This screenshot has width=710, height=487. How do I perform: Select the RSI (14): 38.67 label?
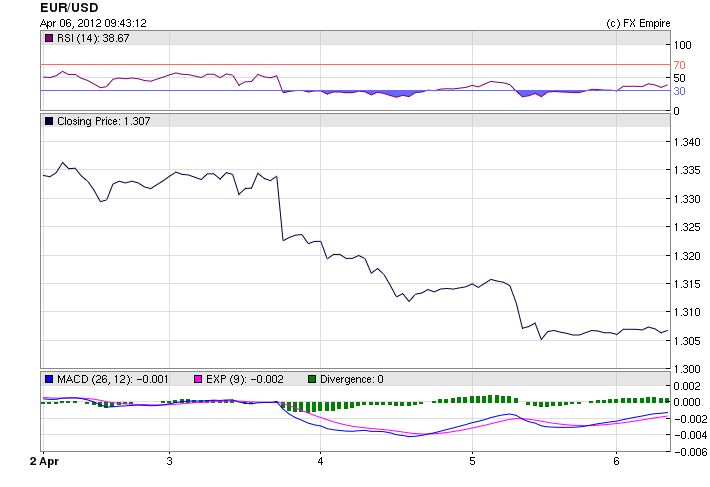93,38
